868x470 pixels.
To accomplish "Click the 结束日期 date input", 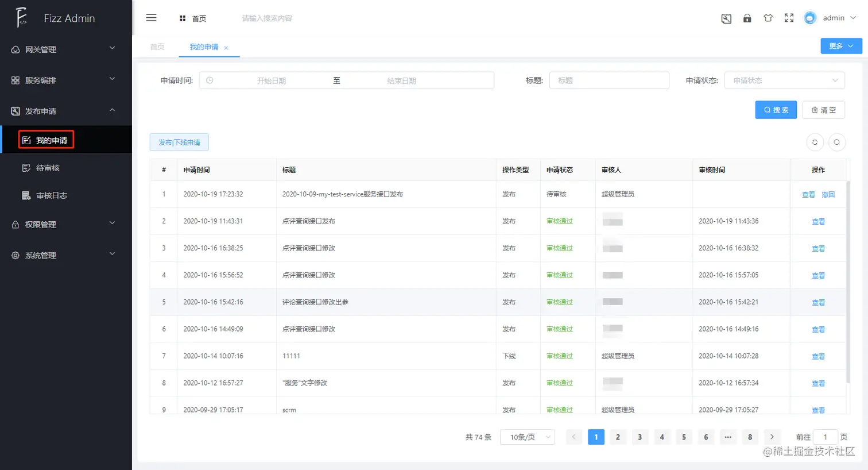I will 401,81.
